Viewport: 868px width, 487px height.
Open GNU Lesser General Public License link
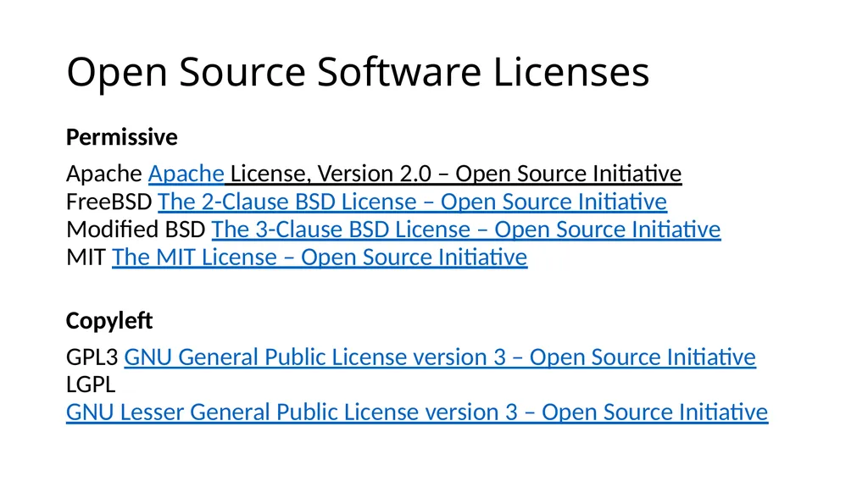pos(417,412)
